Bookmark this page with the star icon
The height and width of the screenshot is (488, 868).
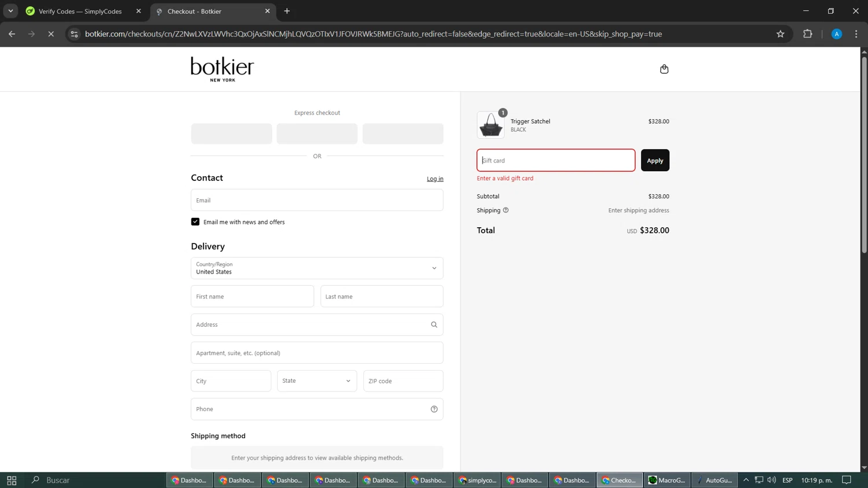[780, 34]
